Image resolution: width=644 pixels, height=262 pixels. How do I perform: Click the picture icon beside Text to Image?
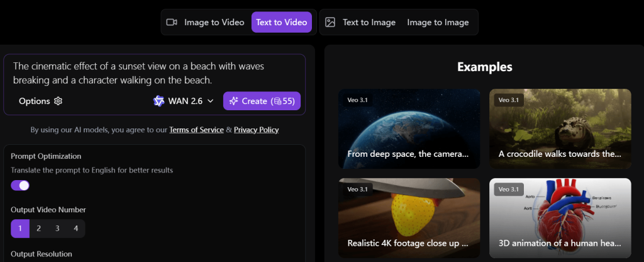tap(330, 22)
